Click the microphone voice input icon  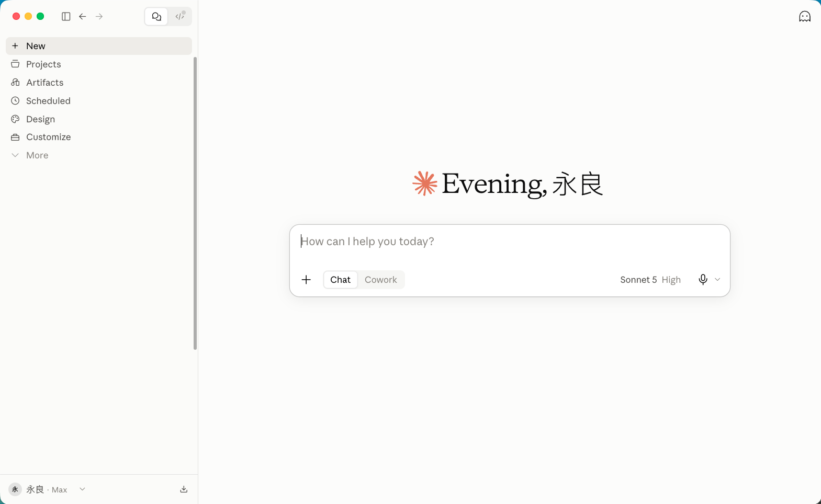703,280
